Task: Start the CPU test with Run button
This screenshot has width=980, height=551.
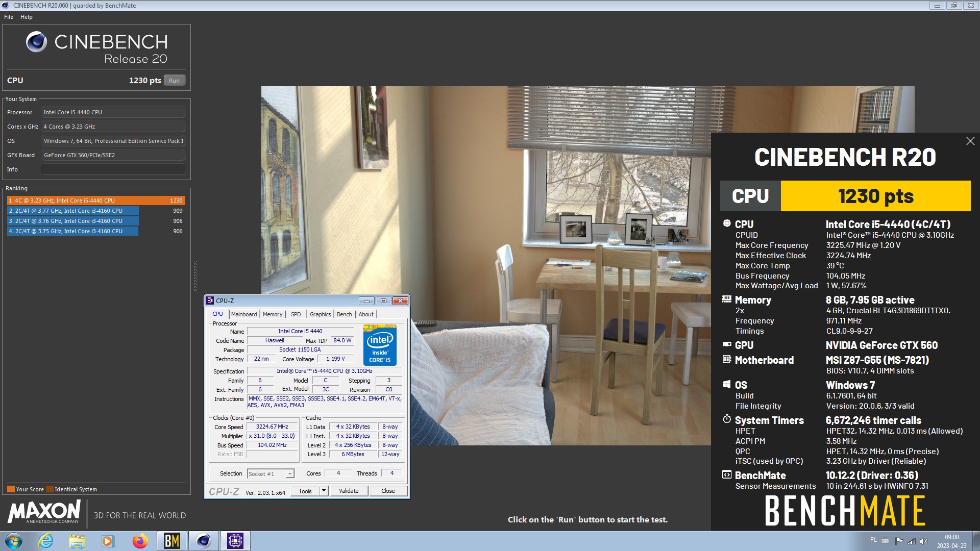Action: 175,81
